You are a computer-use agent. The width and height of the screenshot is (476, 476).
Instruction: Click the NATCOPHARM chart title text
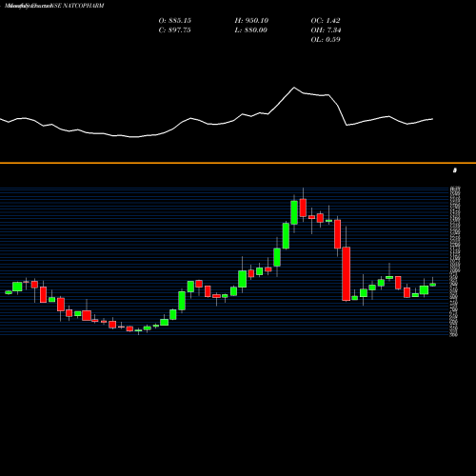pos(54,6)
